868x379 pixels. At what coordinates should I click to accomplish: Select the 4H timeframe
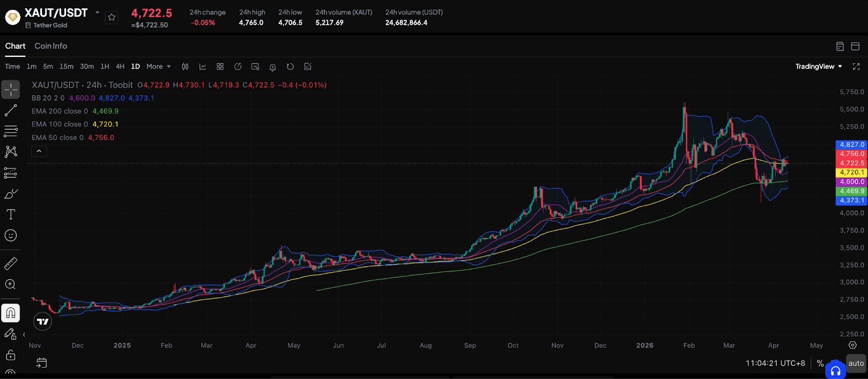pyautogui.click(x=120, y=67)
